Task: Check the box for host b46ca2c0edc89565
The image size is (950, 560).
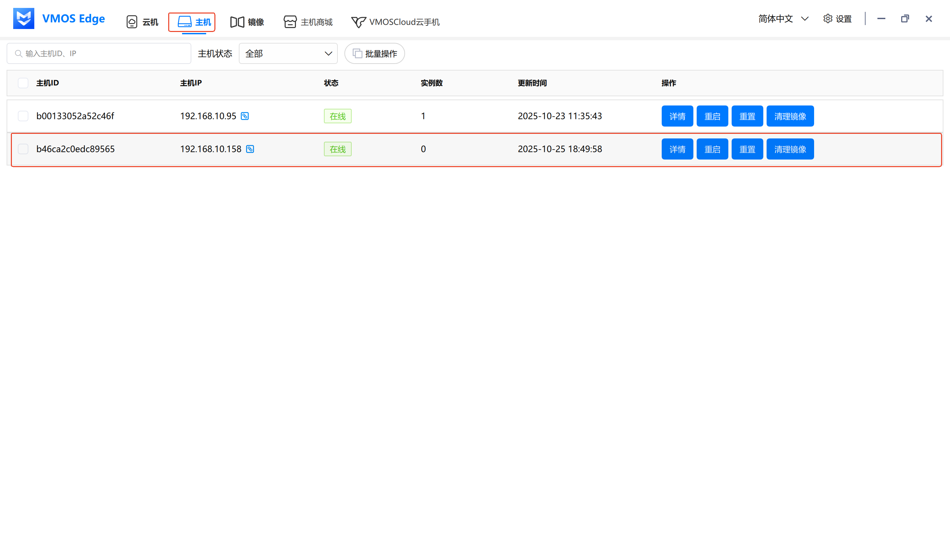Action: 23,149
